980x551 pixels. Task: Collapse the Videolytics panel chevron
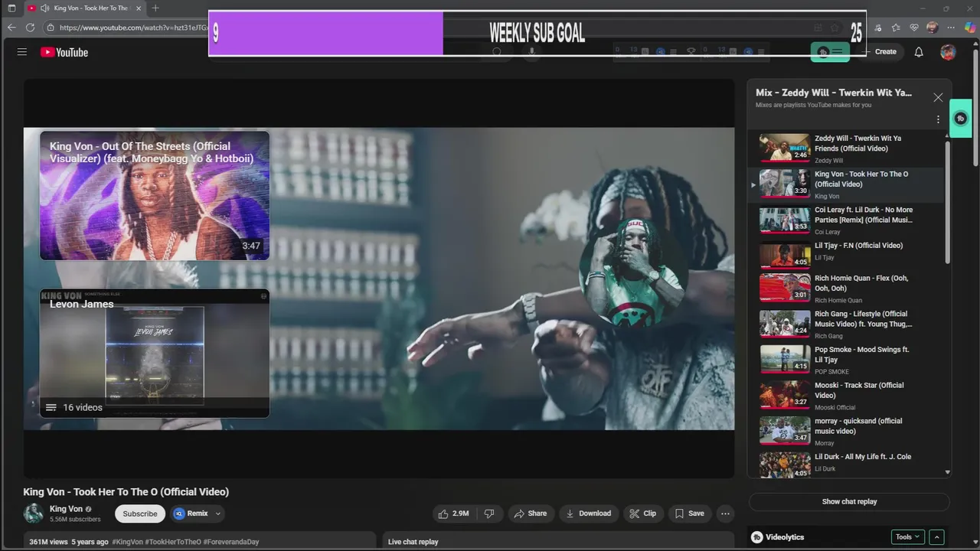click(936, 537)
